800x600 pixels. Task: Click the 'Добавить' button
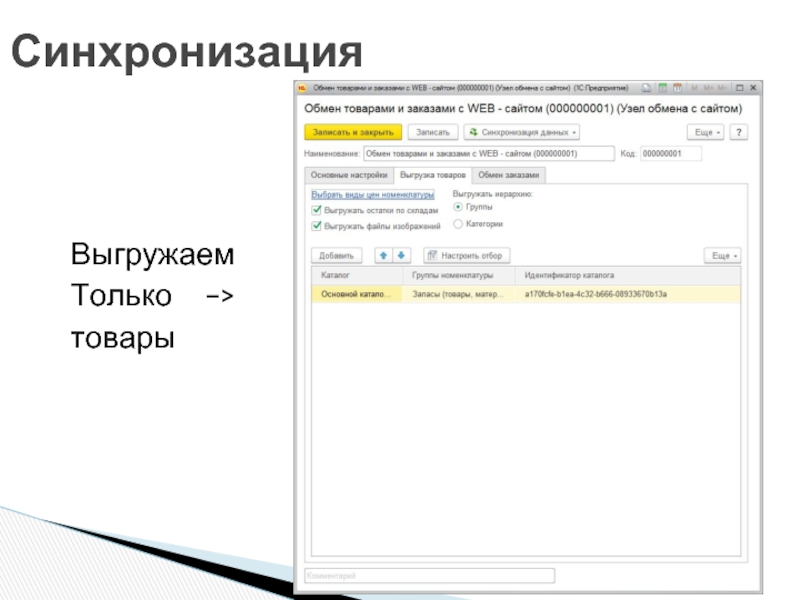tap(336, 255)
